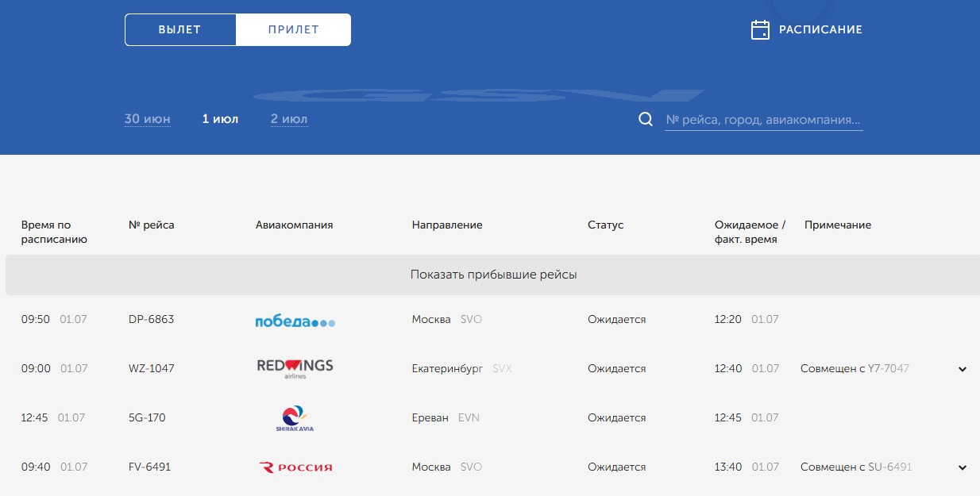980x496 pixels.
Task: Choose the 2 июл date
Action: click(289, 119)
